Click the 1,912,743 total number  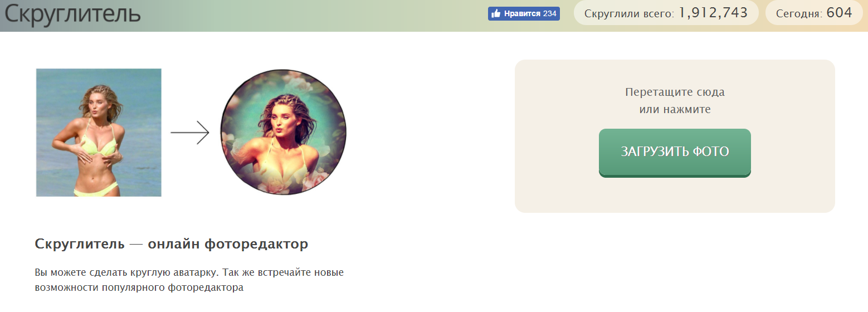713,13
